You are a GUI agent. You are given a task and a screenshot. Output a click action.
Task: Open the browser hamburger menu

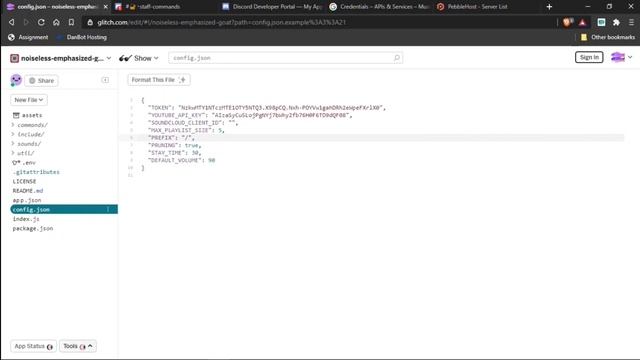[x=631, y=22]
